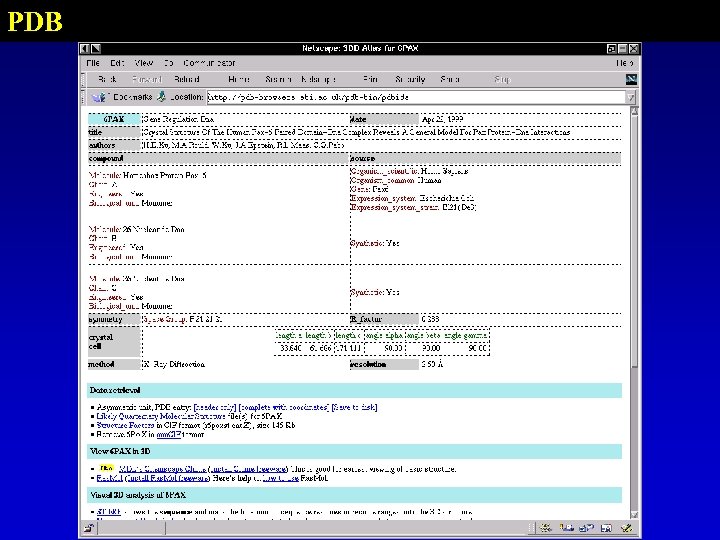This screenshot has width=720, height=540.
Task: Open the how to use RasMol link
Action: pyautogui.click(x=281, y=478)
